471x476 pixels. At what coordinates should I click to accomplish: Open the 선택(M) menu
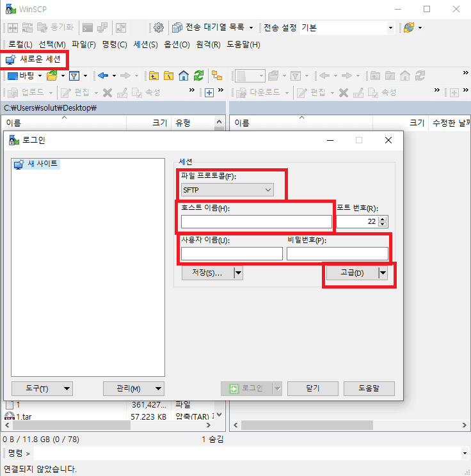52,45
